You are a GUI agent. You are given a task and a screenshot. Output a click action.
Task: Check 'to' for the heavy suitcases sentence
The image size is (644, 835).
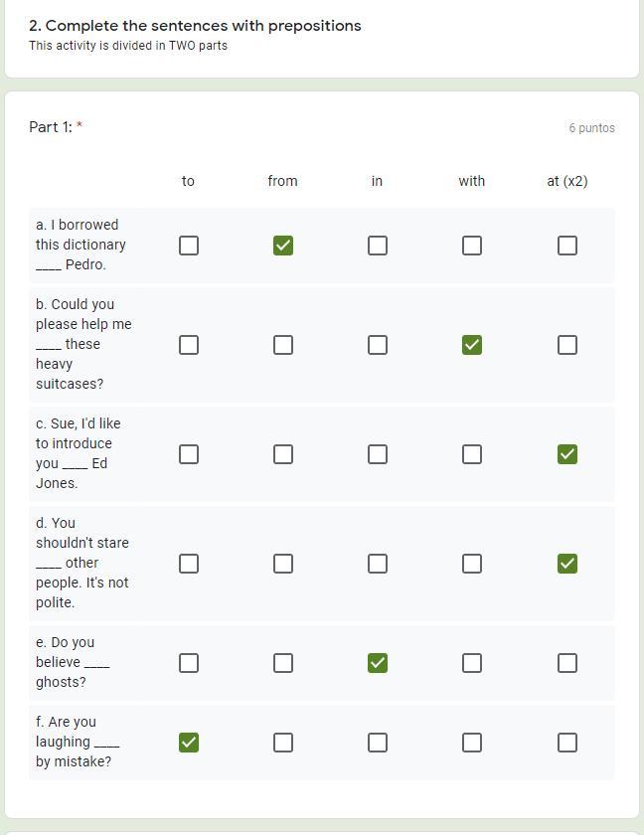(189, 345)
